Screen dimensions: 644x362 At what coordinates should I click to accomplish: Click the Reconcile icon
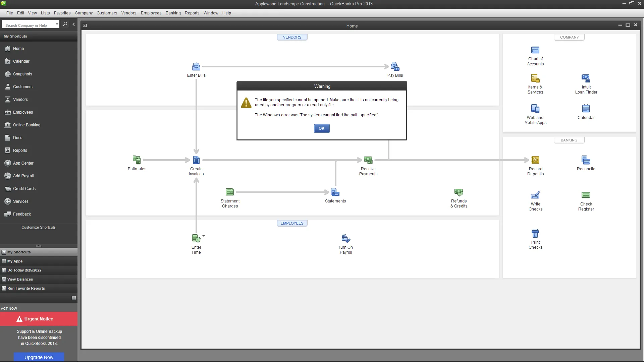click(586, 160)
